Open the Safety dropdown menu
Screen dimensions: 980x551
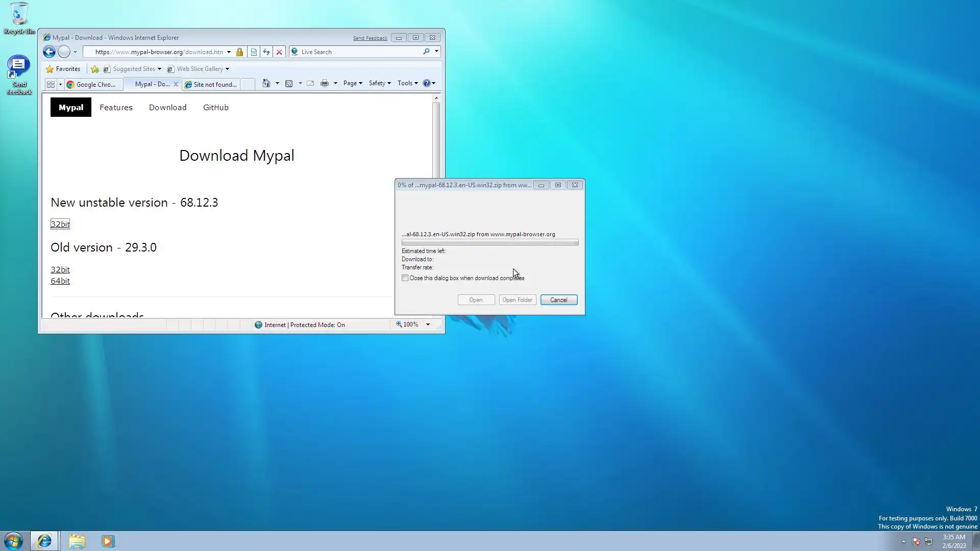pyautogui.click(x=380, y=83)
